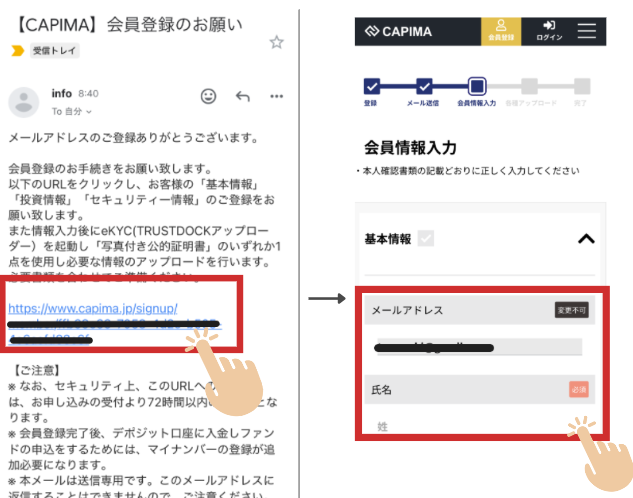Click the yellow importance marker icon
Image resolution: width=633 pixels, height=498 pixels.
17,51
